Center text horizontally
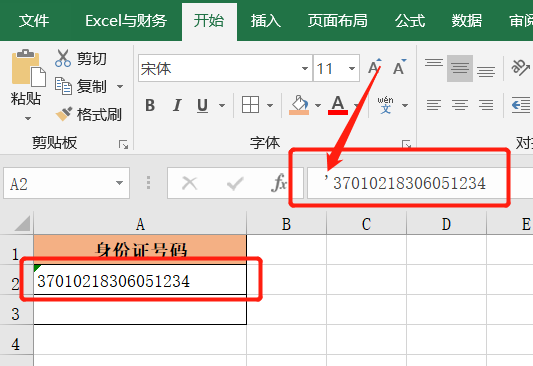This screenshot has width=533, height=366. [x=460, y=105]
